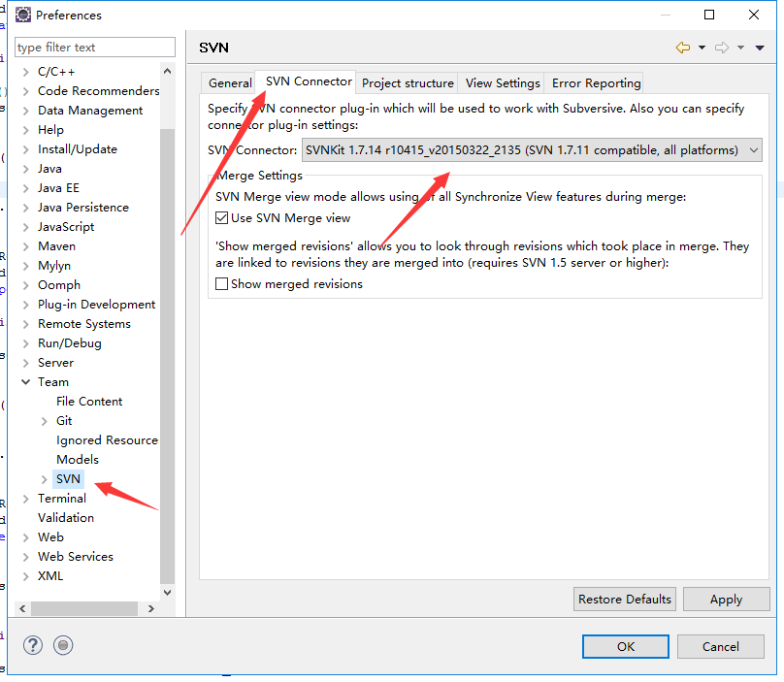
Task: Open the Back history dropdown arrow
Action: coord(702,48)
